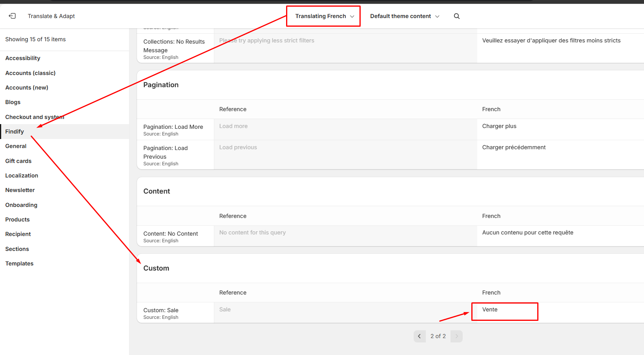
Task: Click No content for this query reference
Action: (x=252, y=232)
